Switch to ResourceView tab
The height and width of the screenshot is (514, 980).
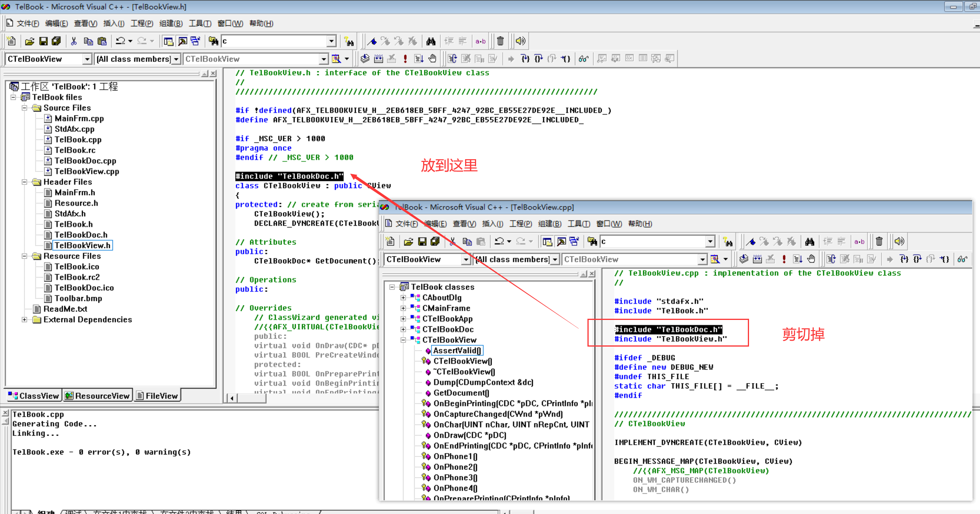97,396
